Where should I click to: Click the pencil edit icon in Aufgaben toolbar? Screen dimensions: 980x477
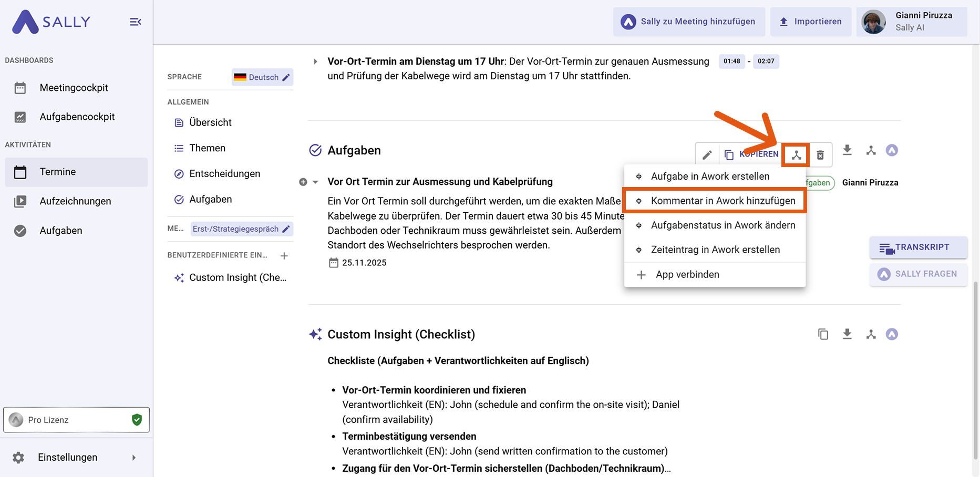707,155
